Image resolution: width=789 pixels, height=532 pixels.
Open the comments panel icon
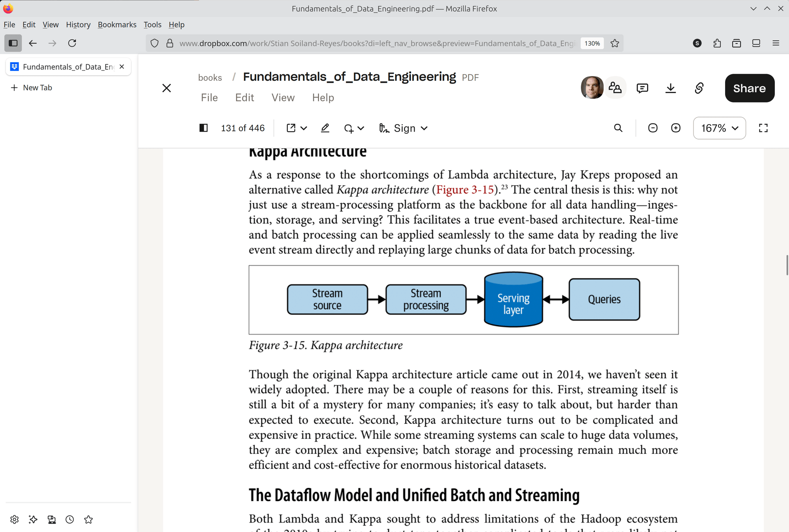tap(642, 88)
